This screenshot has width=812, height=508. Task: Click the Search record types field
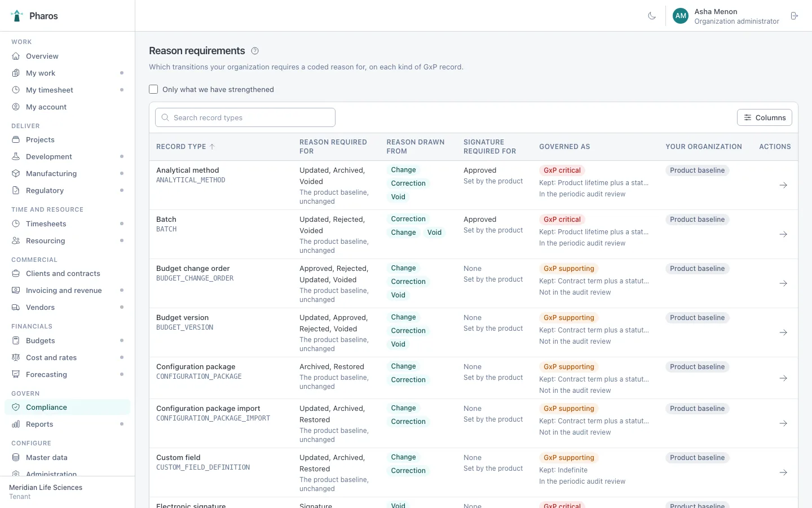(245, 117)
